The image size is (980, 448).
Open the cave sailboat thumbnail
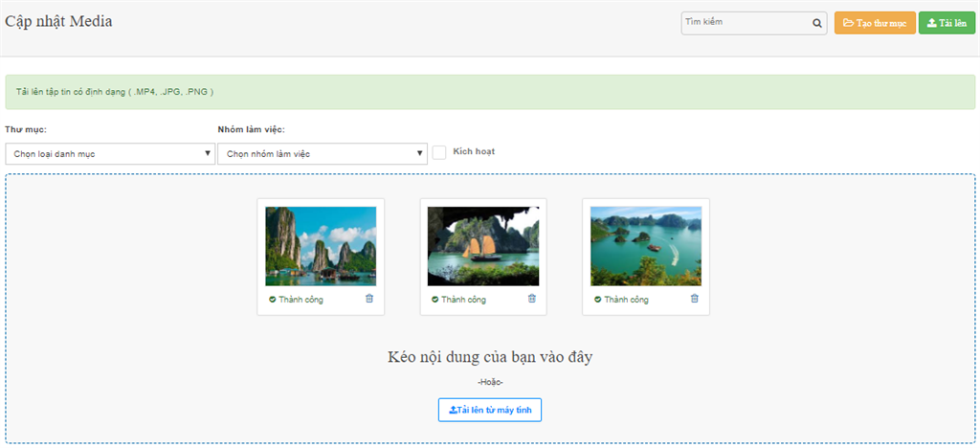coord(483,246)
